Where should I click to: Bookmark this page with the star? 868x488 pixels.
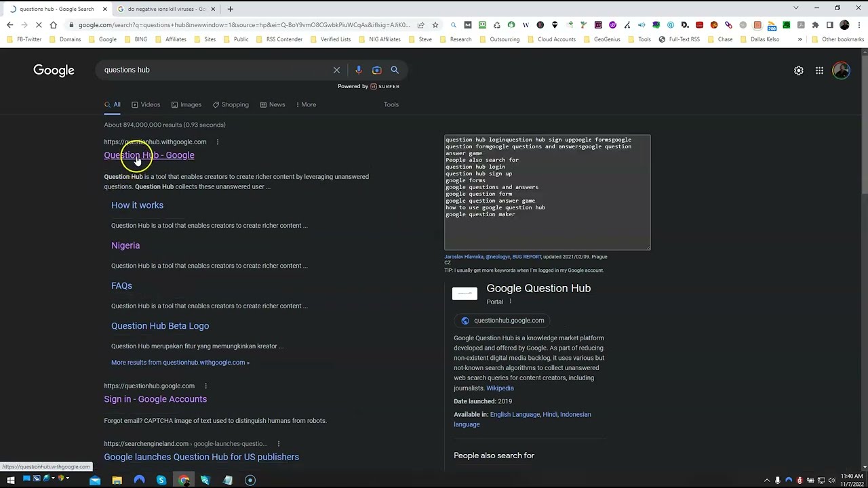435,25
